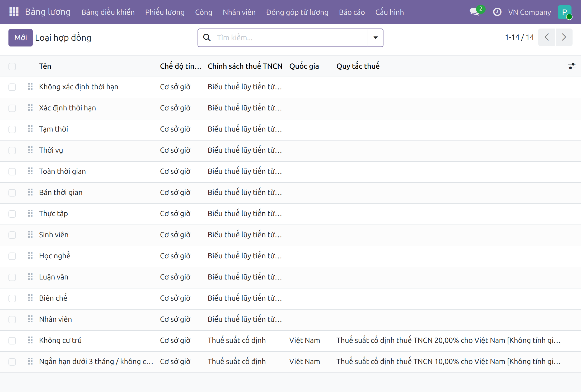Grab drag handle of Biên chế row
This screenshot has height=392, width=581.
[30, 298]
